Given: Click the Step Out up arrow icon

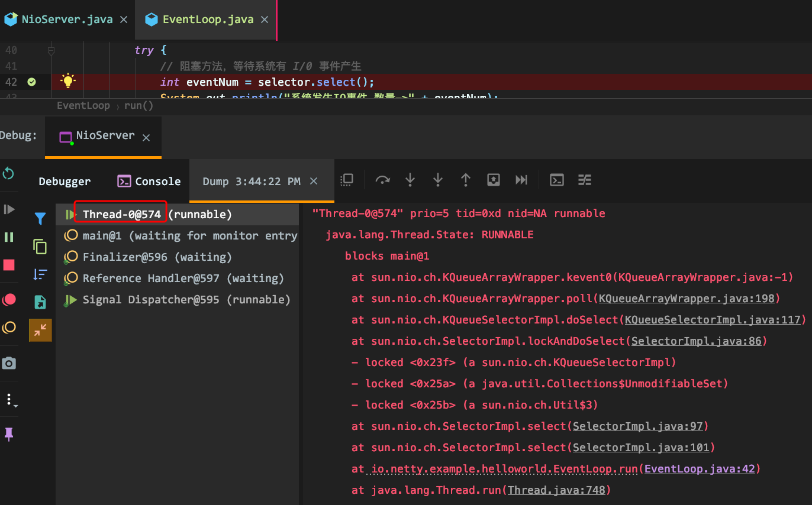Looking at the screenshot, I should pyautogui.click(x=466, y=180).
